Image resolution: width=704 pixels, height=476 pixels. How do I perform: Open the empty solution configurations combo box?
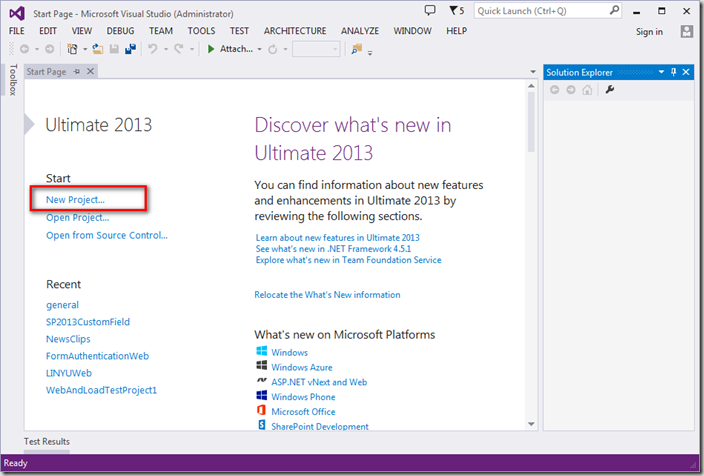(x=316, y=49)
